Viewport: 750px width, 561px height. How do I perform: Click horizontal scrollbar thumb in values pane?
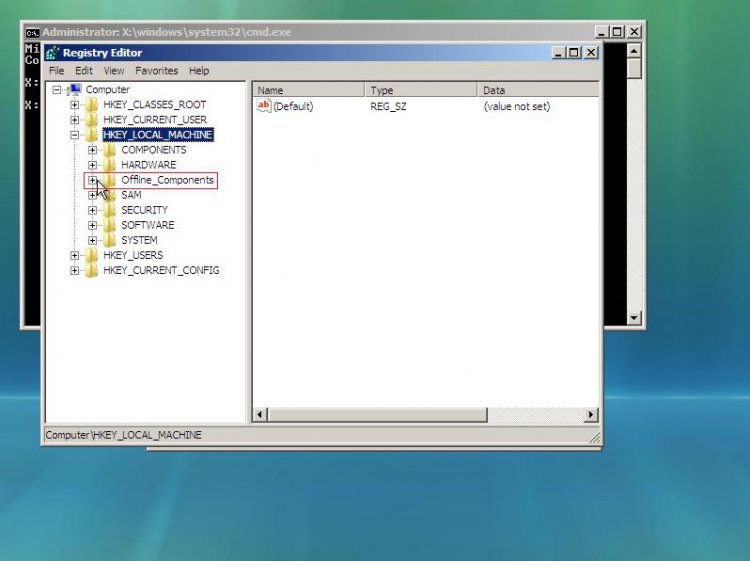click(377, 415)
